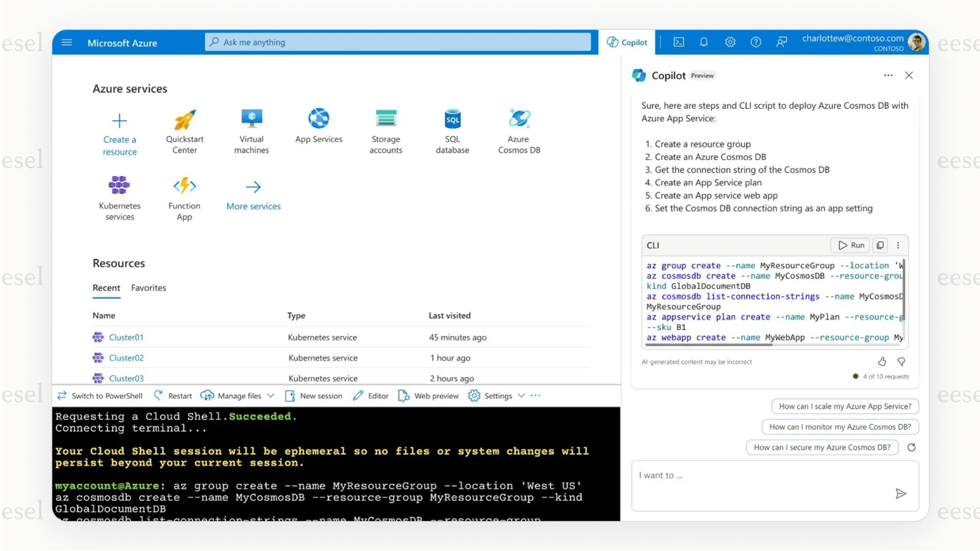Click the 'I want to...' input field
Image resolution: width=980 pixels, height=551 pixels.
[758, 485]
